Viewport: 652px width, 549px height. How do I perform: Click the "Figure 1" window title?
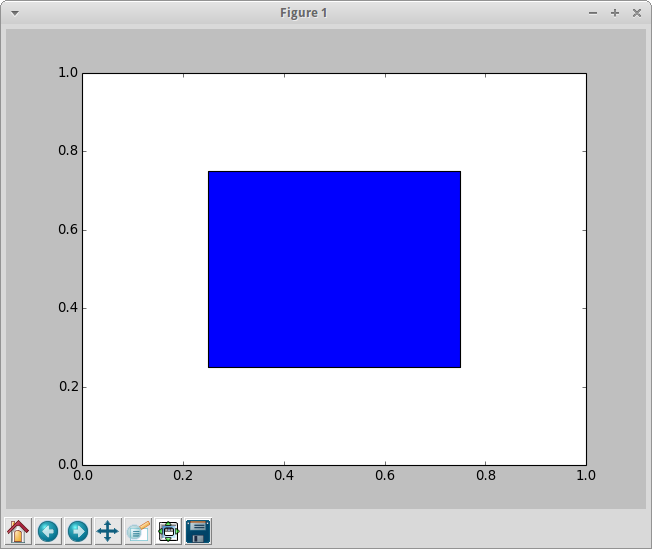click(304, 13)
